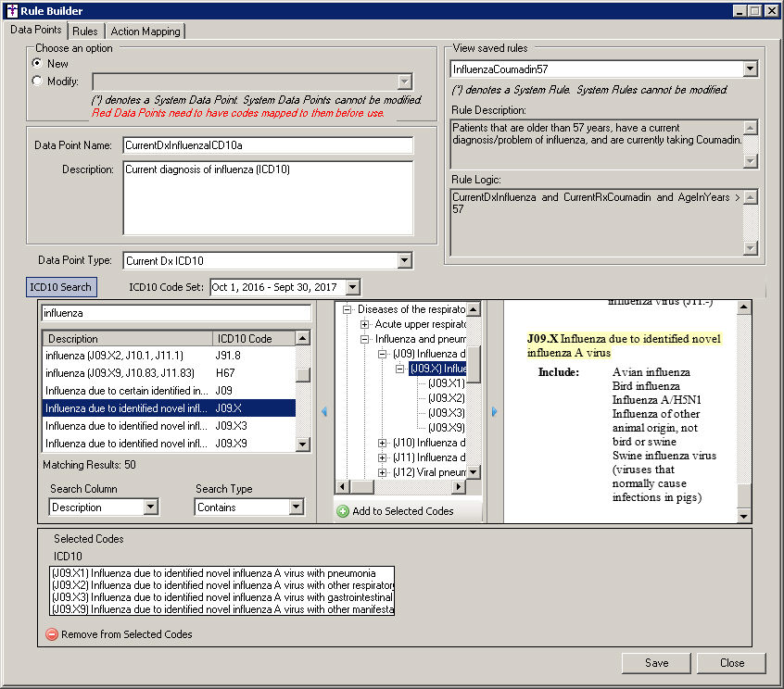The image size is (784, 689).
Task: Collapse the (J09.X) tree node
Action: pyautogui.click(x=400, y=369)
